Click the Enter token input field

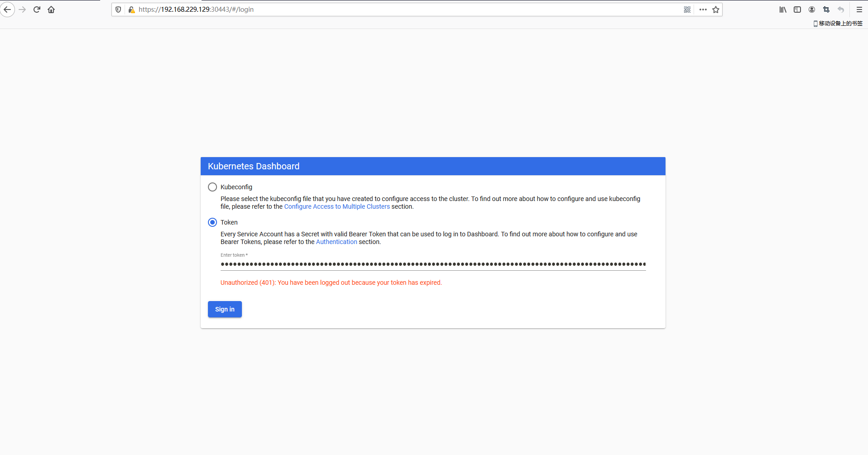pos(433,264)
